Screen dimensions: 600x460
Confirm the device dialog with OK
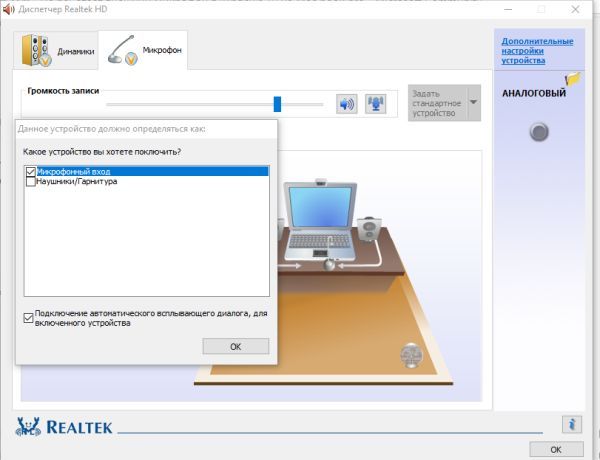point(236,346)
